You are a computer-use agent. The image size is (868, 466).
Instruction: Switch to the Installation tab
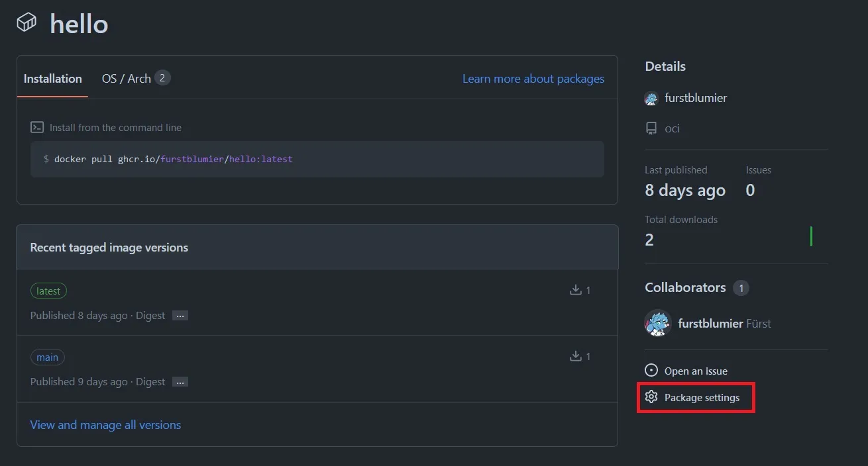coord(52,79)
